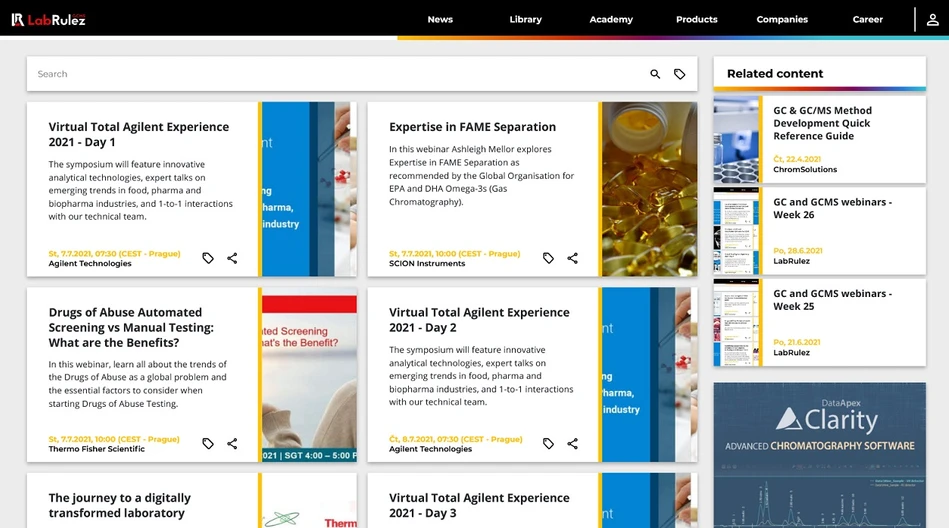Click the tag filter icon in search bar
Image resolution: width=949 pixels, height=528 pixels.
[680, 74]
